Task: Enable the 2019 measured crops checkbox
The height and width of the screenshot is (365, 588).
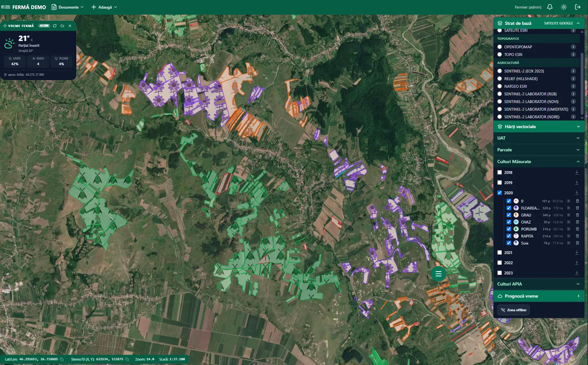Action: (499, 182)
